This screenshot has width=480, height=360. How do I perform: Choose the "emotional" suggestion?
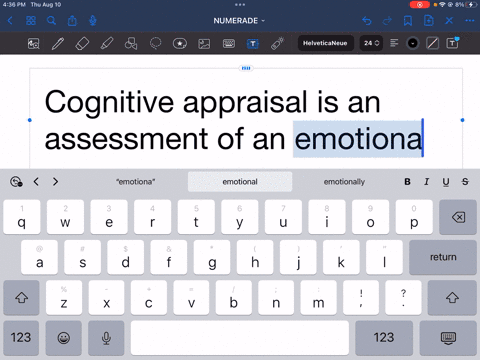point(240,182)
